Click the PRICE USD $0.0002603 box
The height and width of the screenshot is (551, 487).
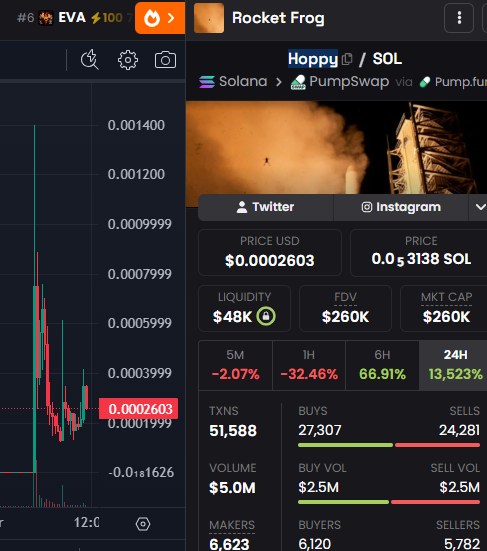pyautogui.click(x=270, y=252)
